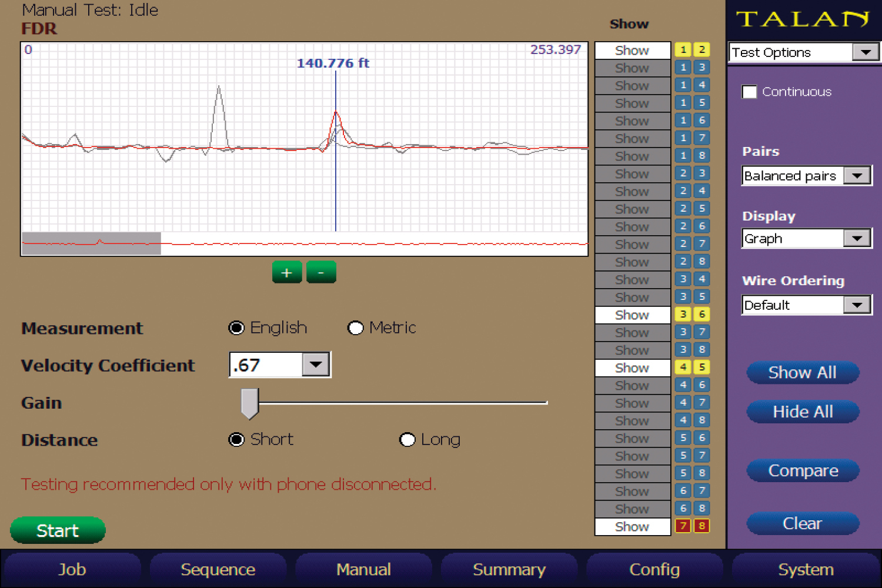Select the Metric measurement option
Screen dimensions: 882x588
[x=356, y=328]
